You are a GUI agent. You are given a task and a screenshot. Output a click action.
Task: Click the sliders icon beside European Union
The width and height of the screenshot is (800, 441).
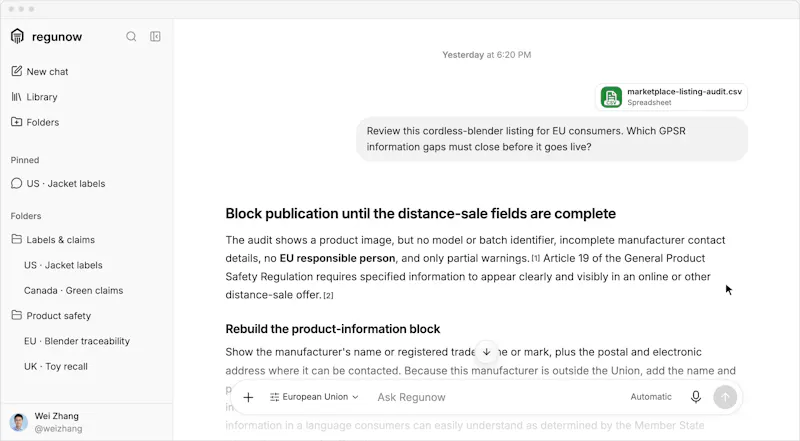[x=274, y=397]
